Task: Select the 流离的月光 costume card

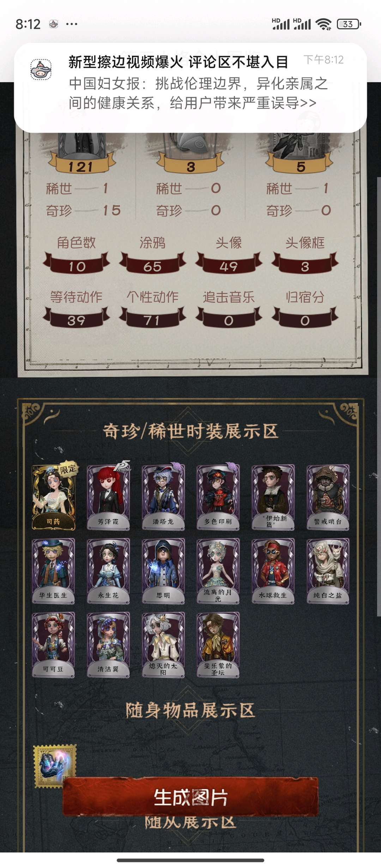Action: pyautogui.click(x=218, y=571)
